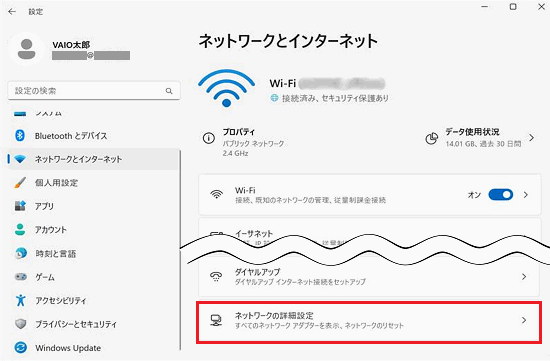
Task: Click the プロパティ info circle icon
Action: tap(209, 138)
